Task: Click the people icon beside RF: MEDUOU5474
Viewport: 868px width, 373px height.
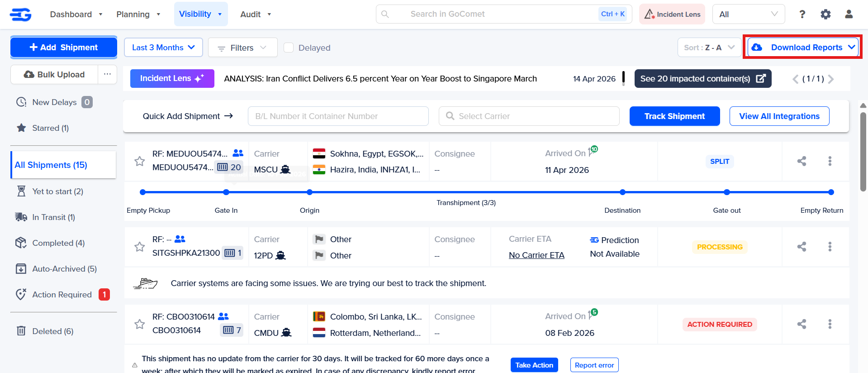Action: pos(238,153)
